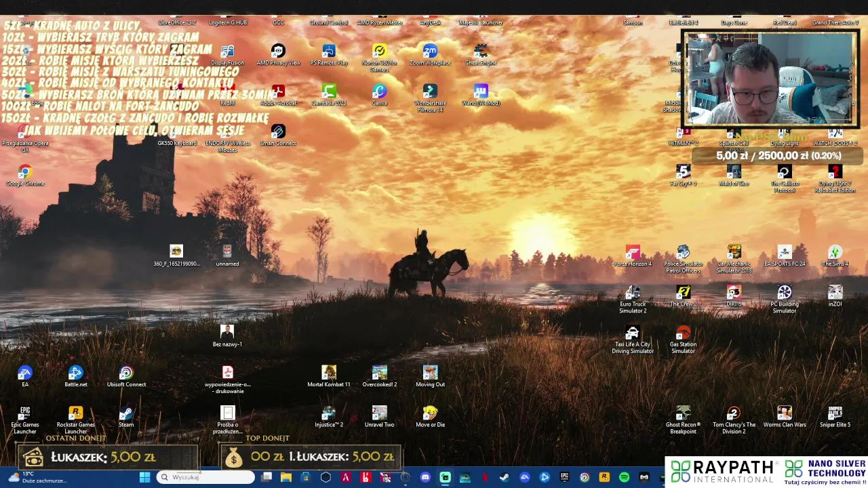Open the weather widget showing 13°C
Image resolution: width=868 pixels, height=488 pixels.
click(37, 477)
